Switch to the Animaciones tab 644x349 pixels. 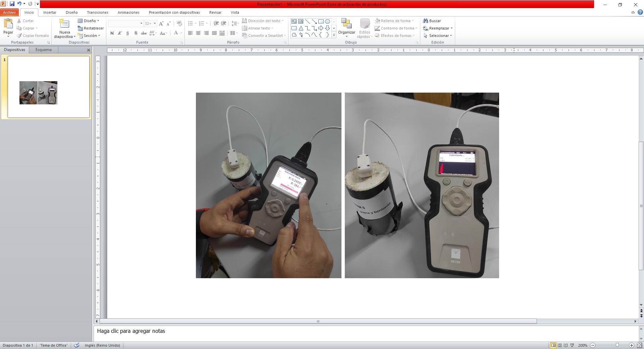coord(128,12)
